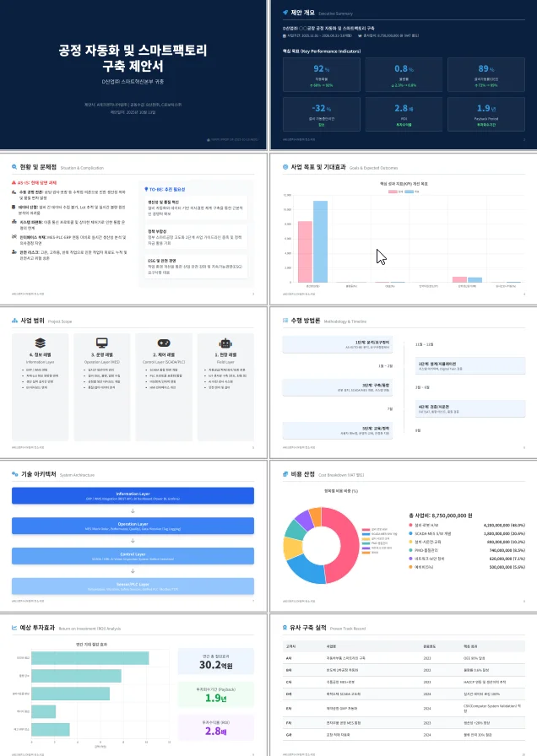Image resolution: width=537 pixels, height=756 pixels.
Task: Click the bullet icon before 인터페이스 부재
Action: (14, 237)
